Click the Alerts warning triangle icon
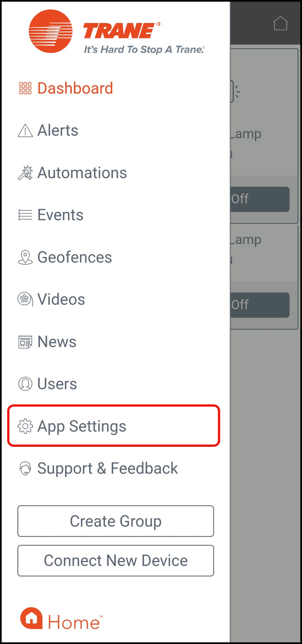302x644 pixels. (25, 130)
